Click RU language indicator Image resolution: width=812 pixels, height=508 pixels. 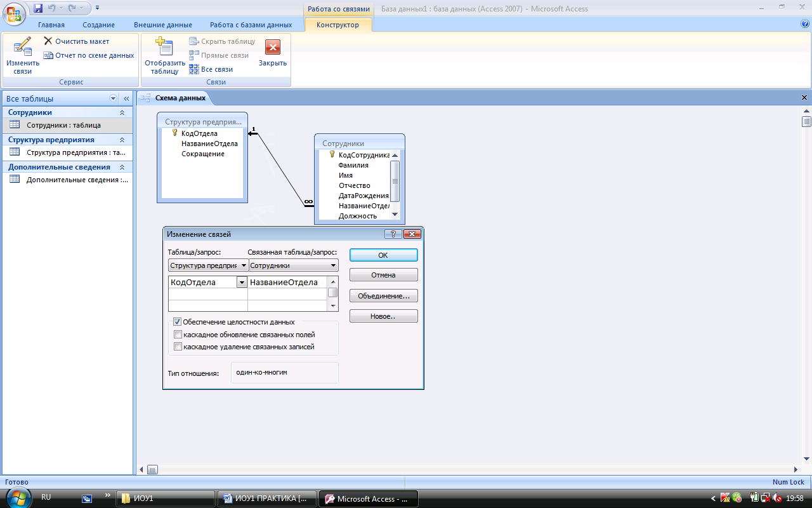pos(46,497)
